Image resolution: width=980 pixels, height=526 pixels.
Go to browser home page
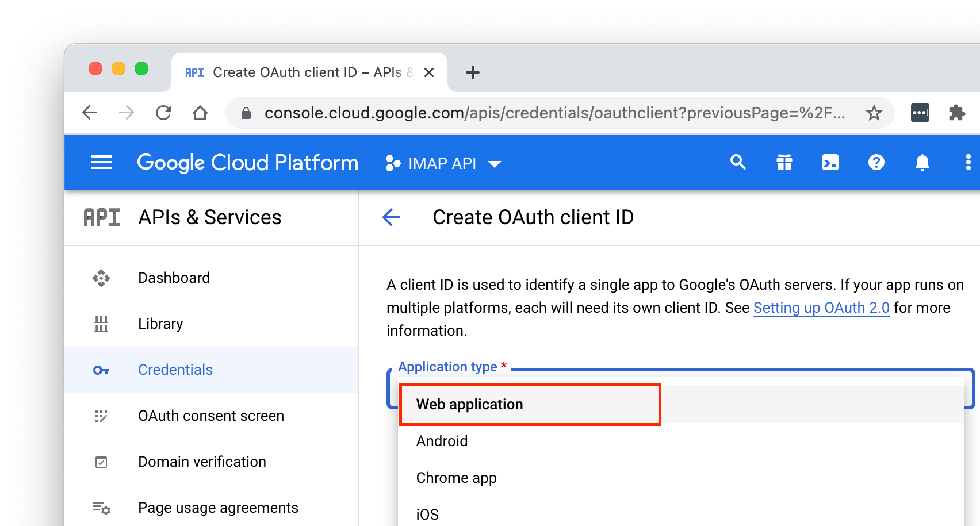click(200, 113)
